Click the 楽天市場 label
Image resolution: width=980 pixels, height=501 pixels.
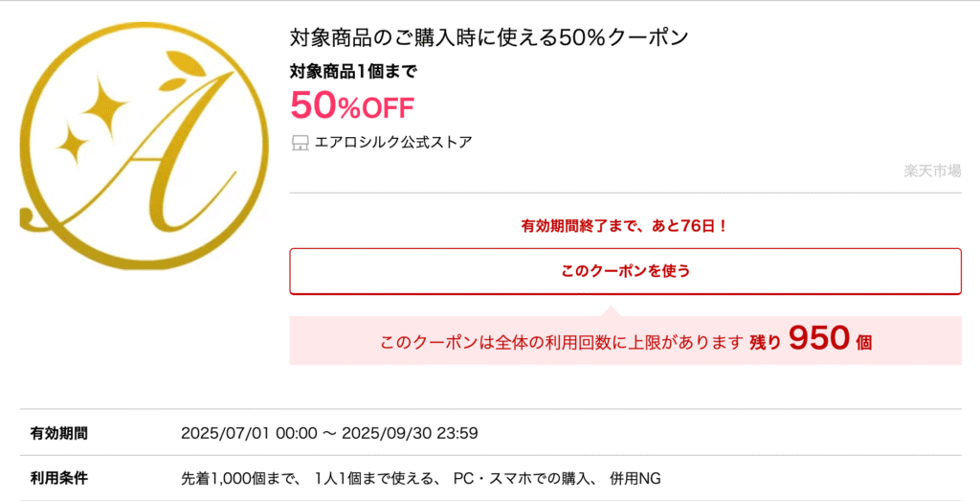932,171
